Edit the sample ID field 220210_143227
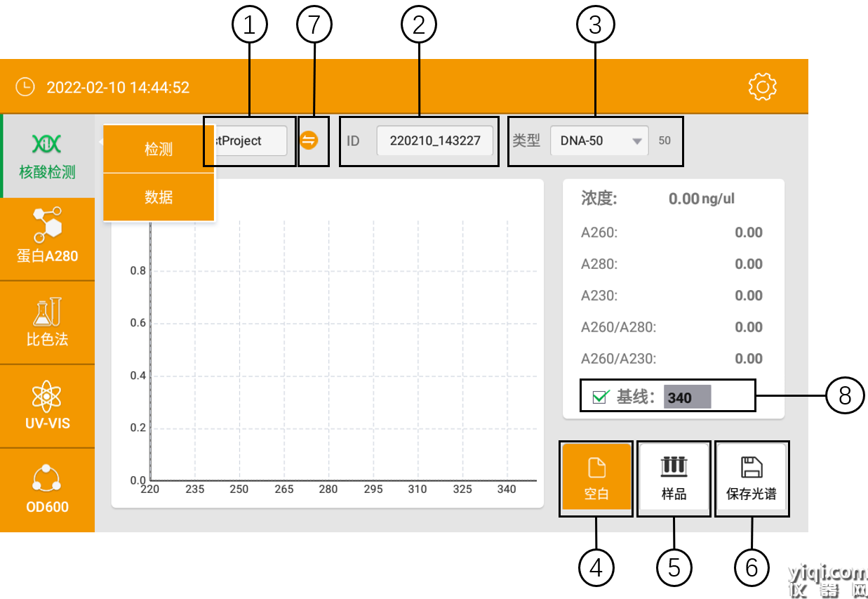This screenshot has height=599, width=868. 435,140
